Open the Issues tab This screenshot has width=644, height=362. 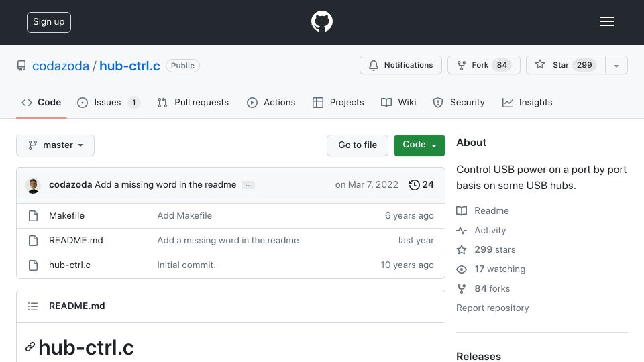109,102
